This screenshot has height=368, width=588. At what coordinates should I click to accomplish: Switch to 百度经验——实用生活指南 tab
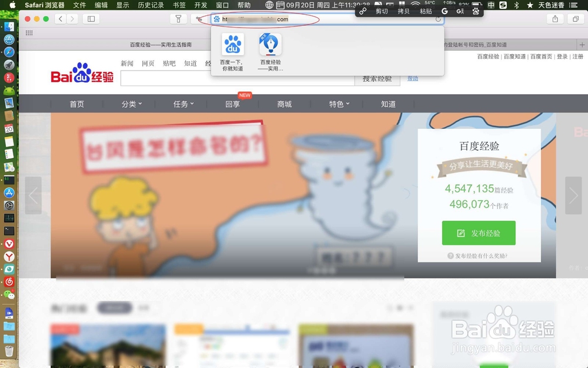coord(161,45)
